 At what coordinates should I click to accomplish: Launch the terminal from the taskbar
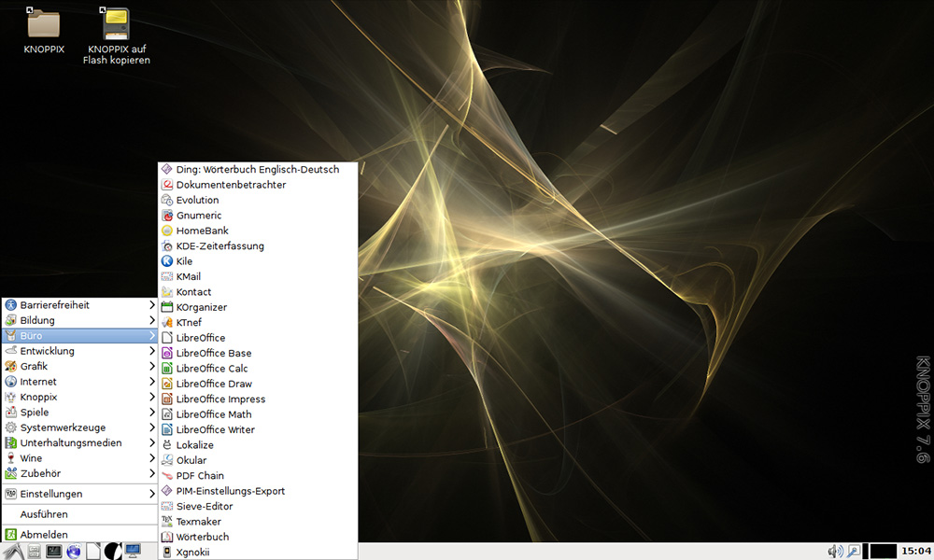(x=54, y=552)
